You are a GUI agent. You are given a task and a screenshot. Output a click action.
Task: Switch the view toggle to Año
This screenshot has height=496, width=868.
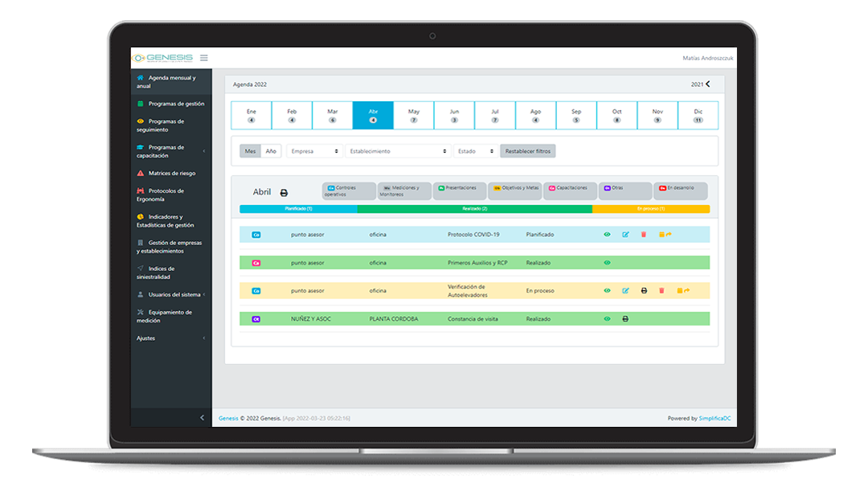pyautogui.click(x=271, y=151)
